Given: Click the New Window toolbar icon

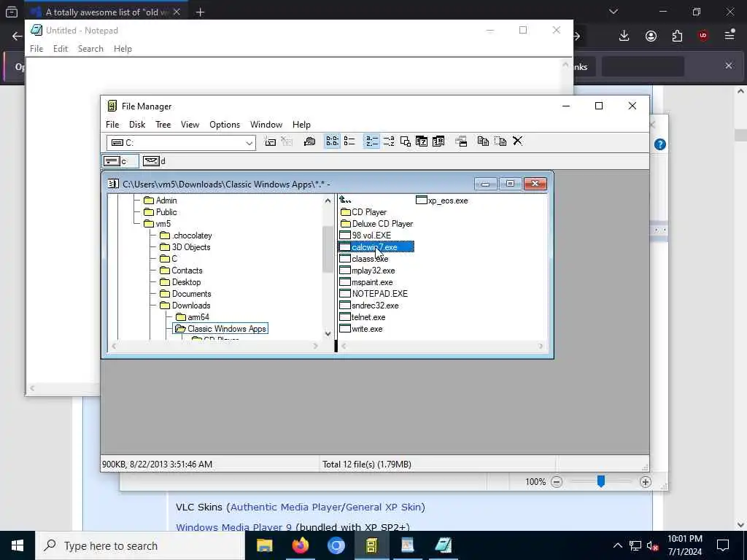Looking at the screenshot, I should click(461, 141).
